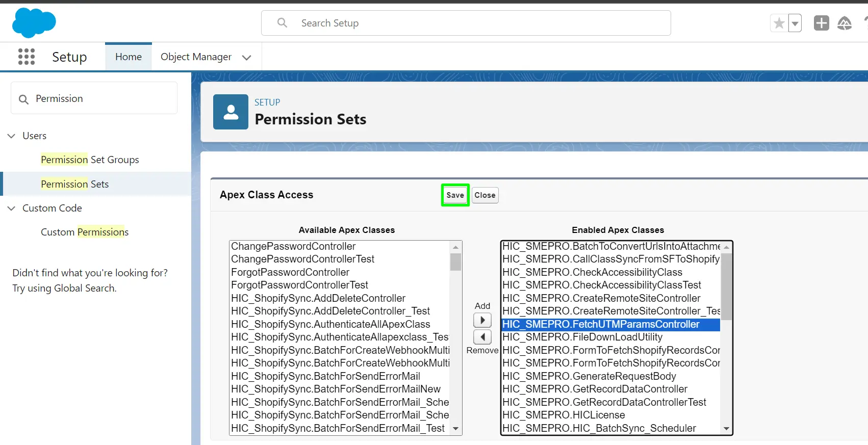The width and height of the screenshot is (868, 445).
Task: Select HIC_SMEPRO.CheckAccessibilityClassTest
Action: point(611,285)
